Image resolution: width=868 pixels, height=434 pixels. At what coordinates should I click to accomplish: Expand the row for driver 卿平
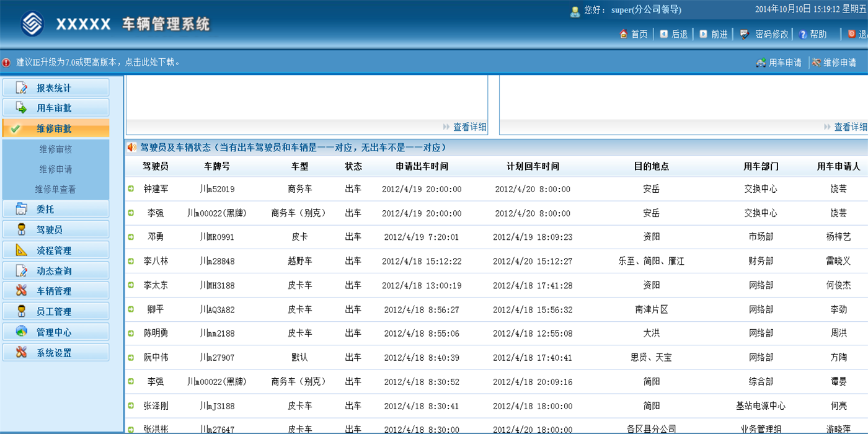click(x=131, y=309)
